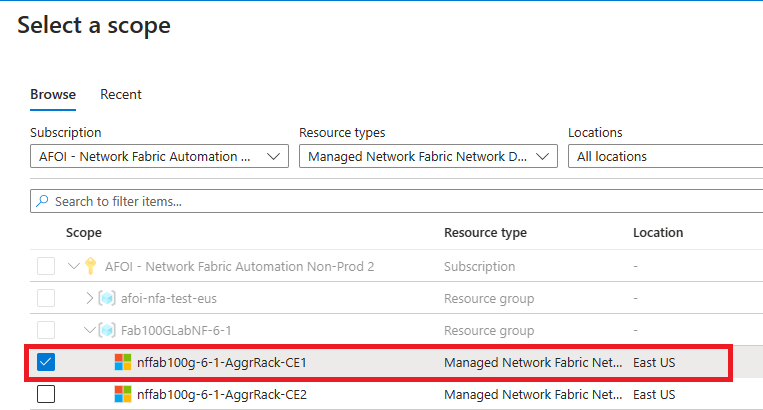
Task: Switch to the Recent tab
Action: click(121, 94)
